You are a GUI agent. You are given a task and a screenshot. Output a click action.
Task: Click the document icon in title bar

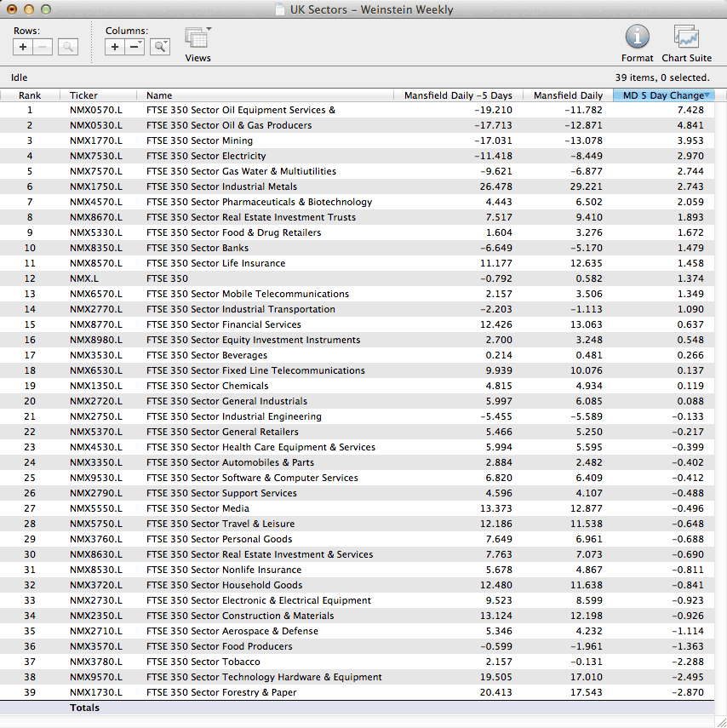pos(280,10)
